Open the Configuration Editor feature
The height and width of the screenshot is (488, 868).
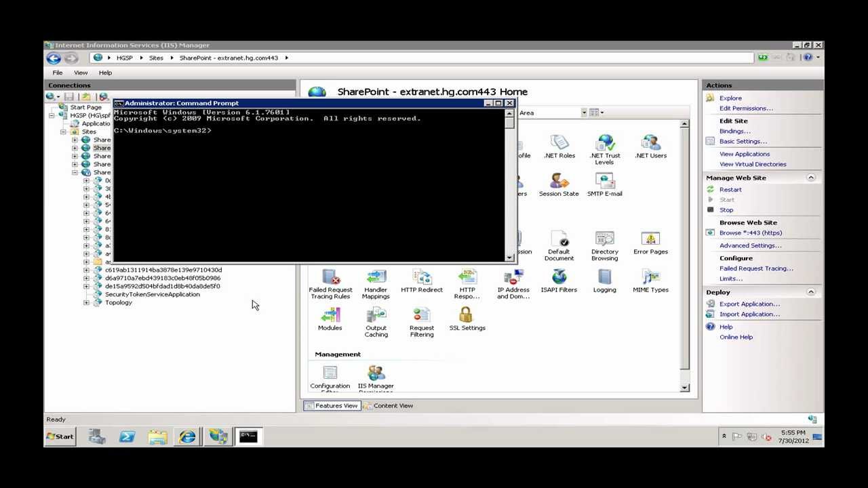pos(330,379)
